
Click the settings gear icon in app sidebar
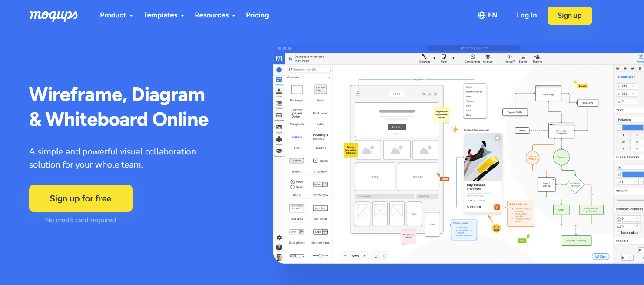click(279, 238)
